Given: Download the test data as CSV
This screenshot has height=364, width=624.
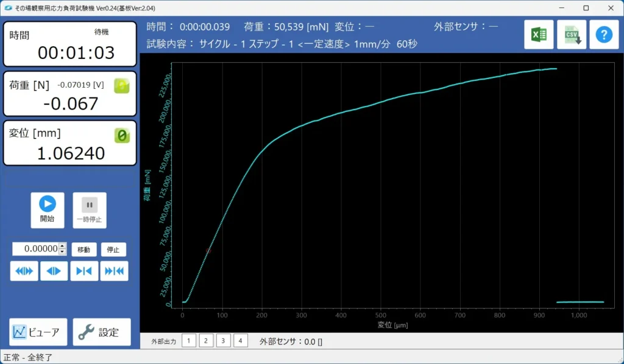Looking at the screenshot, I should pos(572,33).
